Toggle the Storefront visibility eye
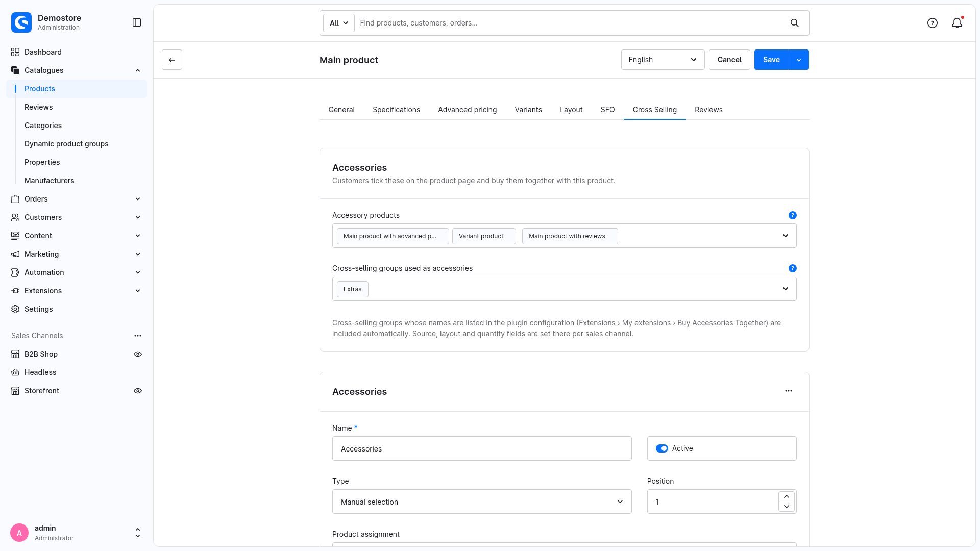The width and height of the screenshot is (980, 551). click(138, 391)
